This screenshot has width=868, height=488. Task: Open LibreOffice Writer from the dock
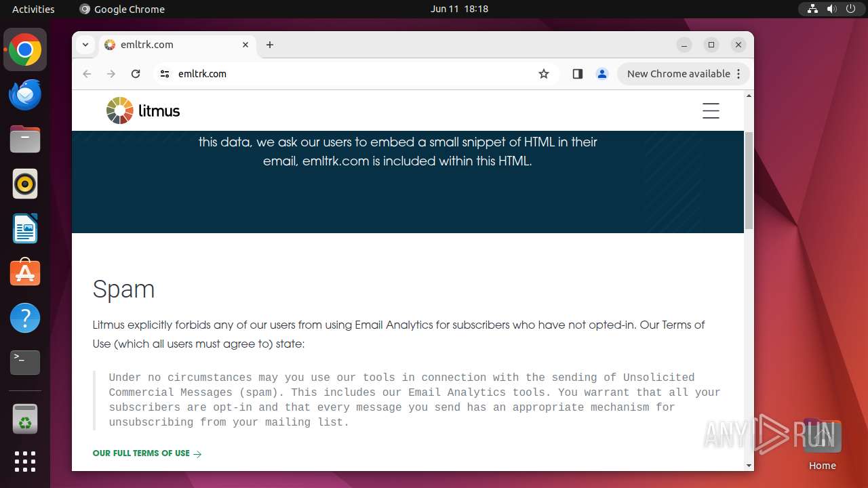[x=25, y=229]
